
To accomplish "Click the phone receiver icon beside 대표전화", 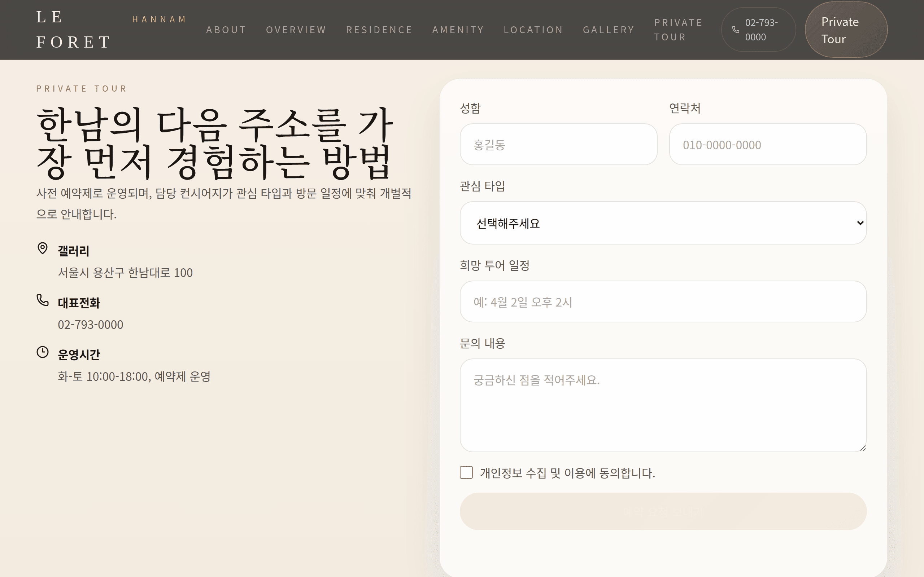I will (x=42, y=300).
